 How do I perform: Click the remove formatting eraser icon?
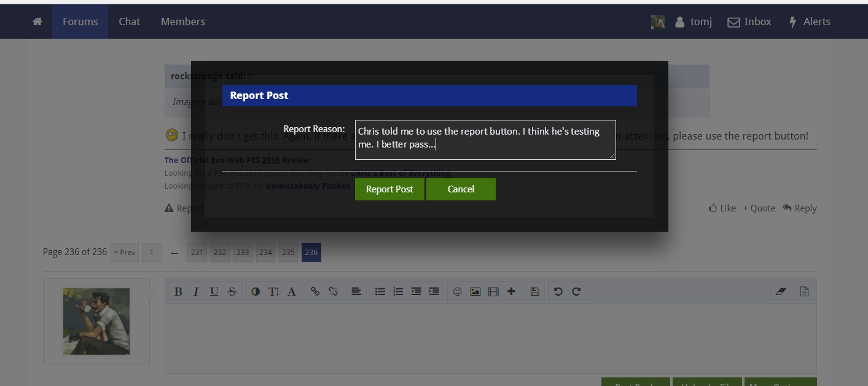point(781,292)
